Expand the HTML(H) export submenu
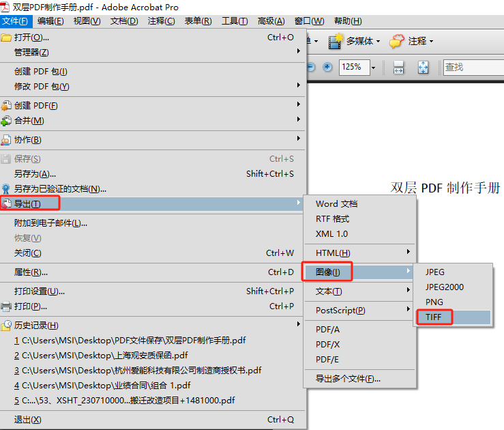Image resolution: width=504 pixels, height=430 pixels. point(360,253)
